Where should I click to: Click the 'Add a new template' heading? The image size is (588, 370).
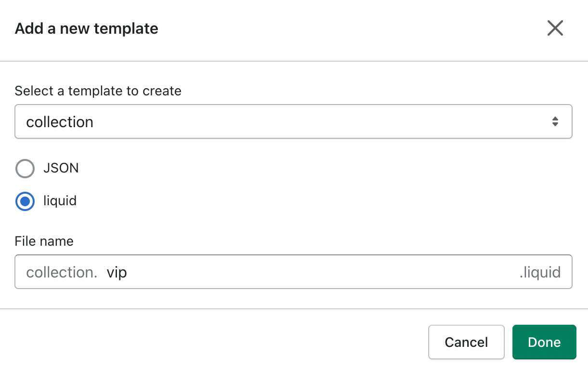87,29
